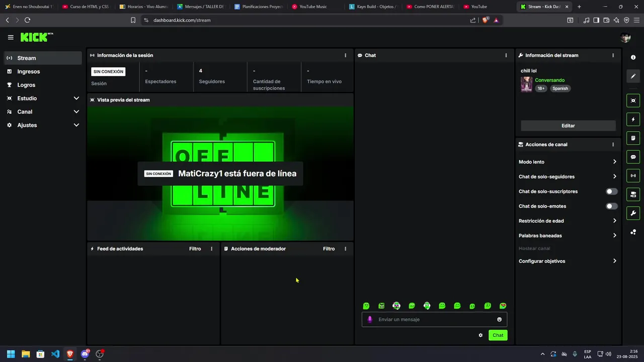This screenshot has width=644, height=362.
Task: Click the Kick logo
Action: click(x=37, y=37)
